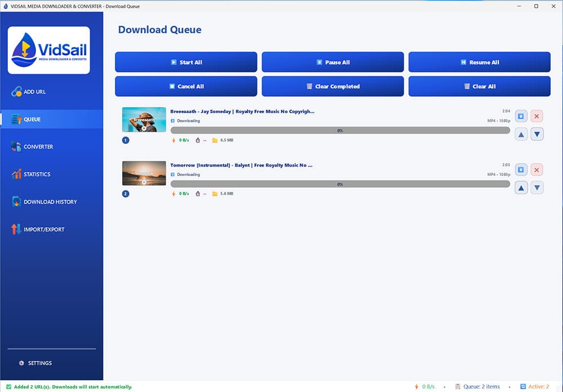Click the Download Queue heading

click(x=160, y=30)
